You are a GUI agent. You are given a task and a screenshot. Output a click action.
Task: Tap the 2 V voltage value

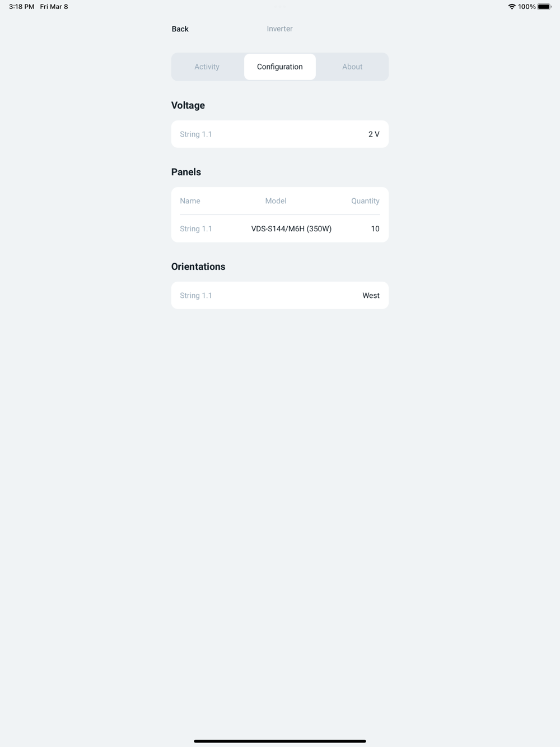[x=374, y=134]
